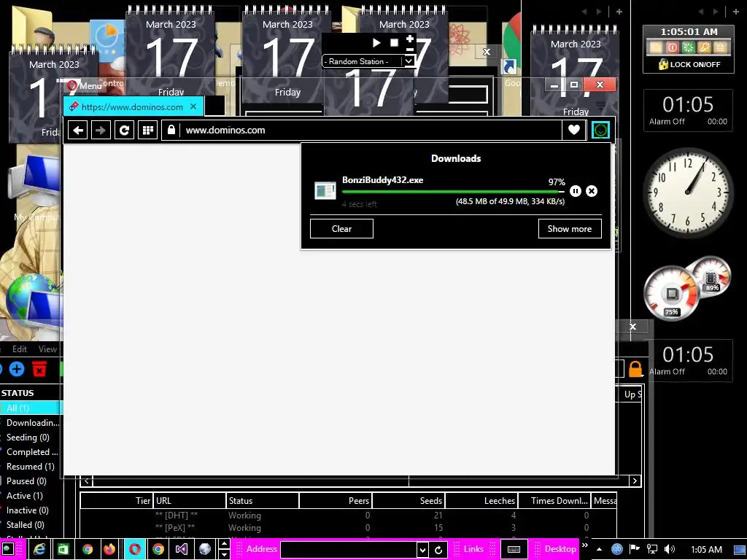Refresh the taskbar Address bar
Image resolution: width=747 pixels, height=560 pixels.
[438, 550]
